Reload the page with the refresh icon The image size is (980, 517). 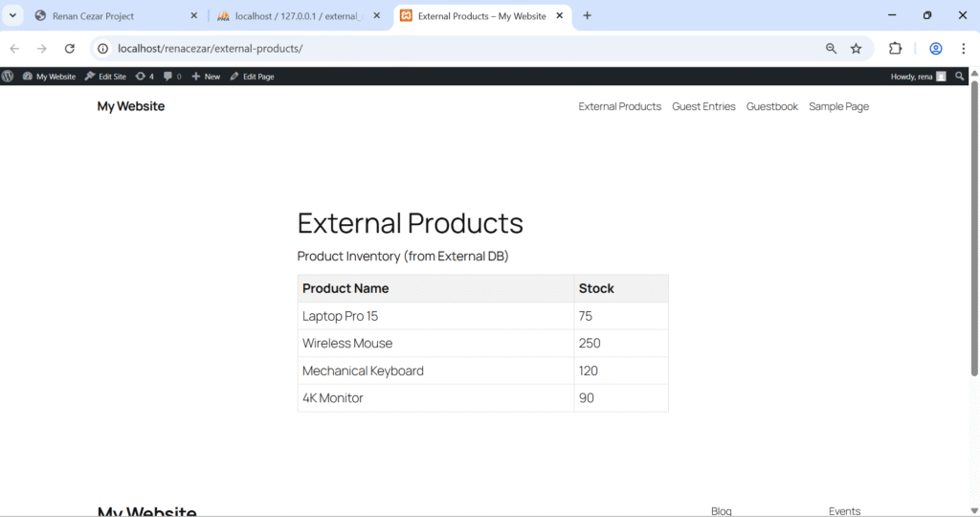click(70, 49)
